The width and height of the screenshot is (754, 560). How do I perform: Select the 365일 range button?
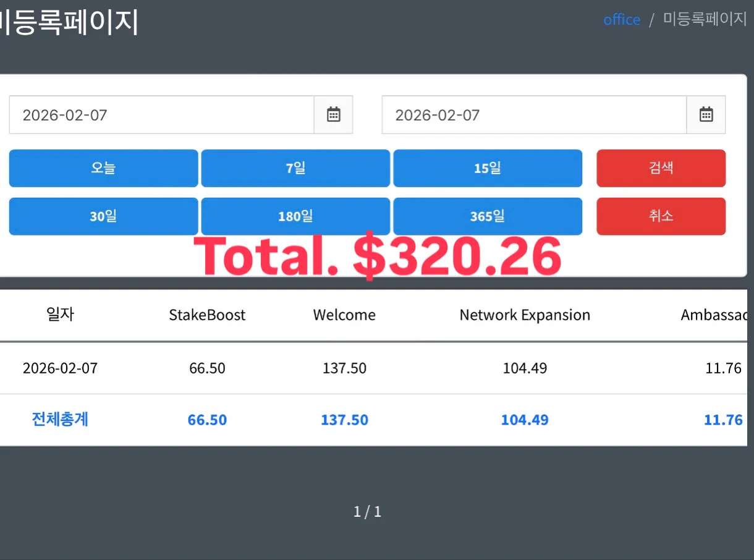click(488, 216)
